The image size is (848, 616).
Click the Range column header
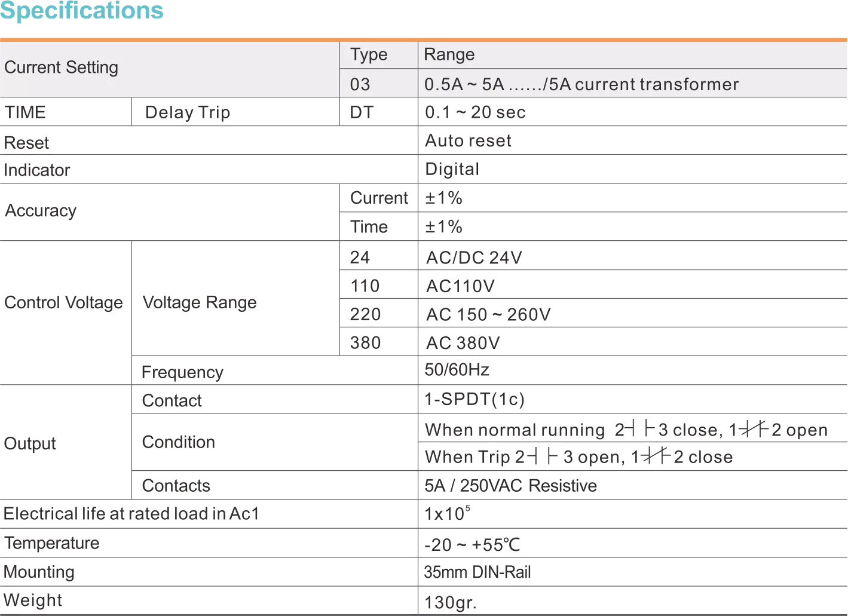pos(449,54)
